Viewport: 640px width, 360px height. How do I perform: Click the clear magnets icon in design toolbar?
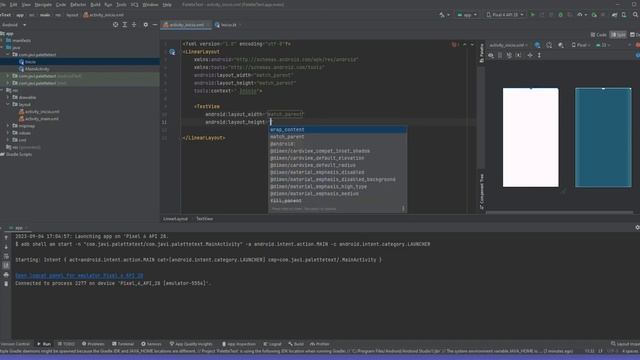click(x=509, y=55)
